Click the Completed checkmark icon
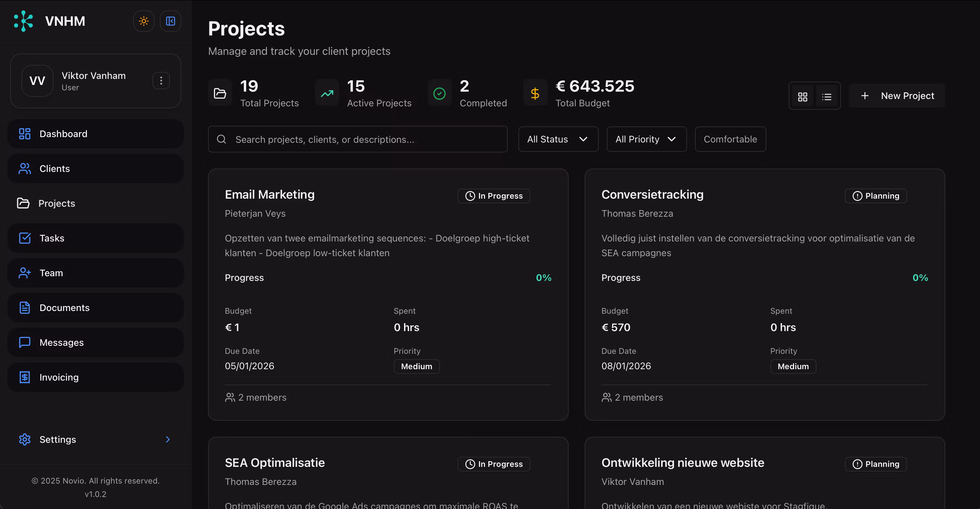 pyautogui.click(x=439, y=93)
